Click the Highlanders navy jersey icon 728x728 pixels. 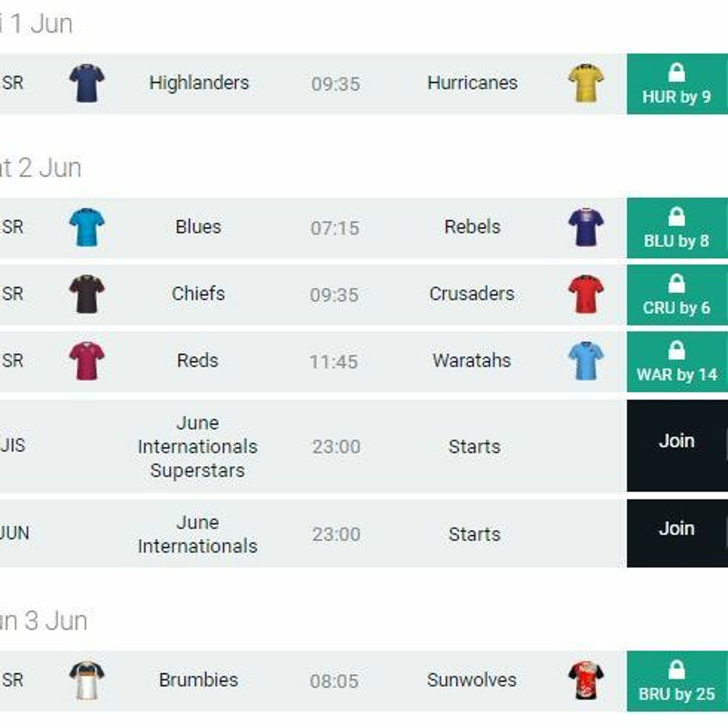87,83
